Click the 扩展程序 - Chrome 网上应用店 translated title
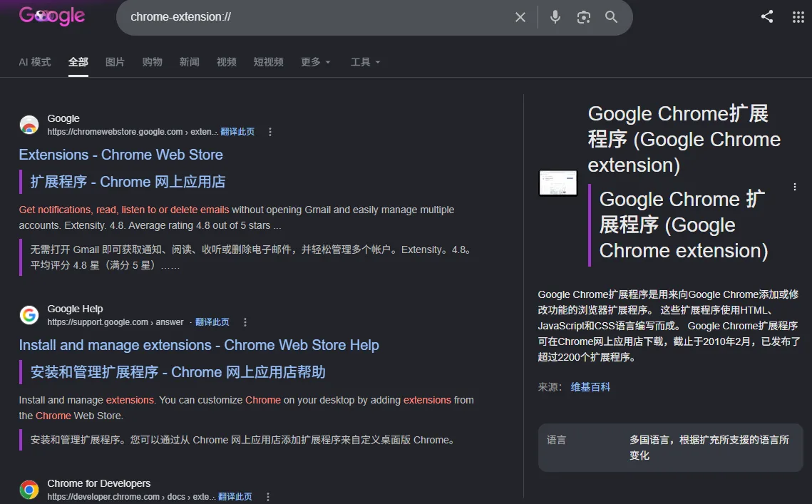 128,182
